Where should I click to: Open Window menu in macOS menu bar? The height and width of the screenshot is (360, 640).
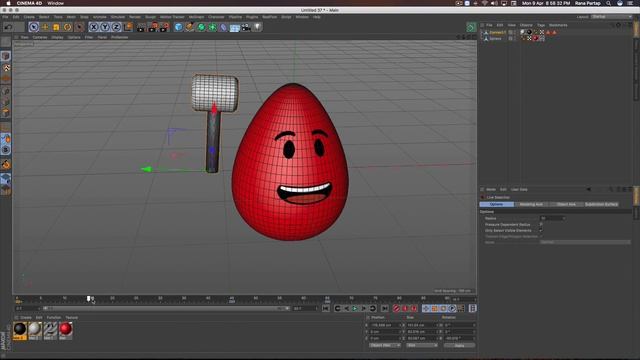click(56, 3)
